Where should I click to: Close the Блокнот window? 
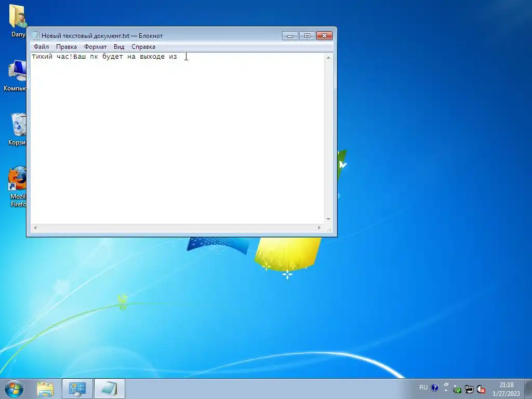coord(324,36)
